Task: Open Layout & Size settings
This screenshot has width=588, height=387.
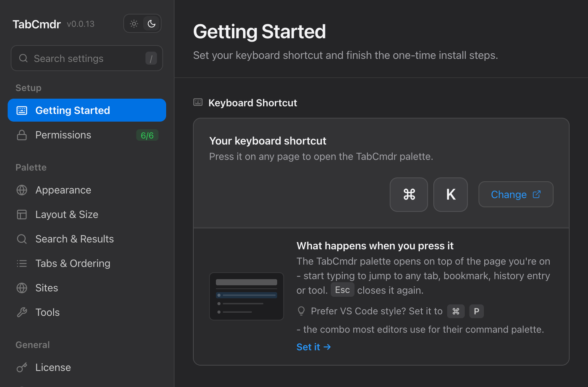Action: point(87,214)
